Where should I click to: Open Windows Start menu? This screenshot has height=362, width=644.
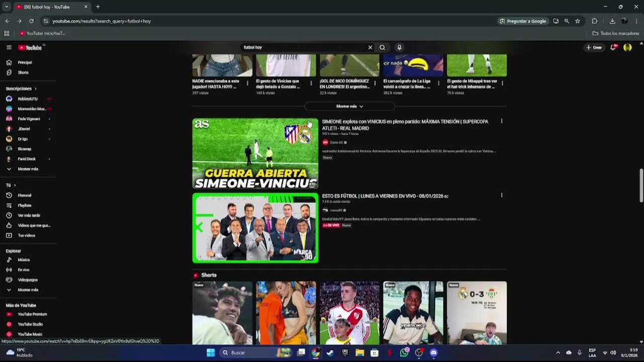[211, 352]
